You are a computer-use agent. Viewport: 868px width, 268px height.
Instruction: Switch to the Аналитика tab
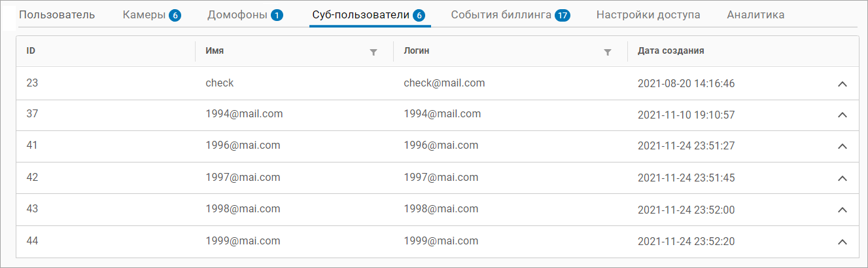click(755, 14)
